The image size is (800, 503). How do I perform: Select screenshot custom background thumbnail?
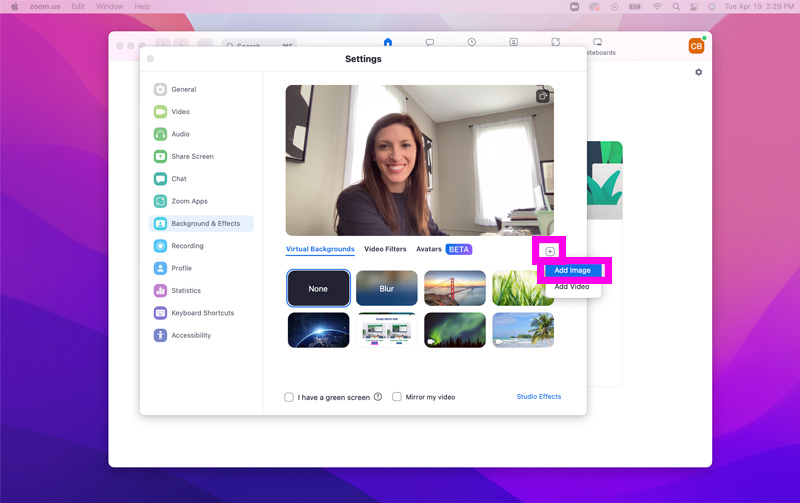(386, 330)
